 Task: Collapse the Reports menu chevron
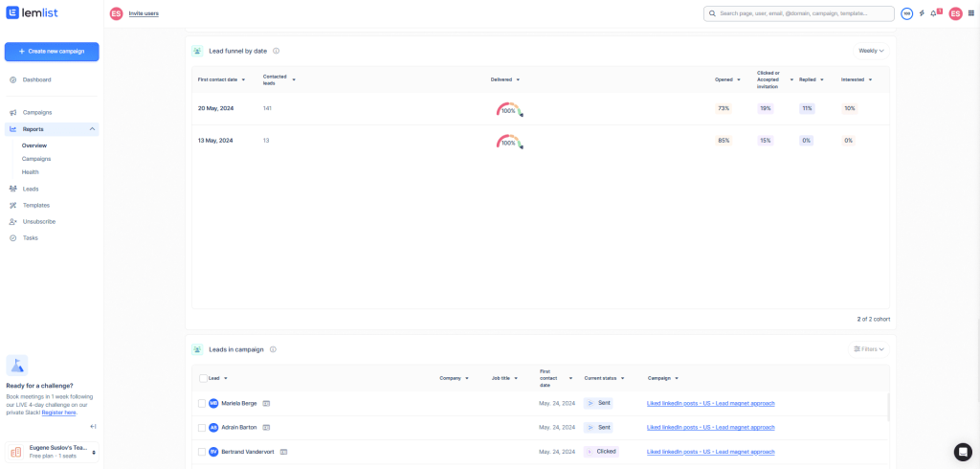point(93,129)
